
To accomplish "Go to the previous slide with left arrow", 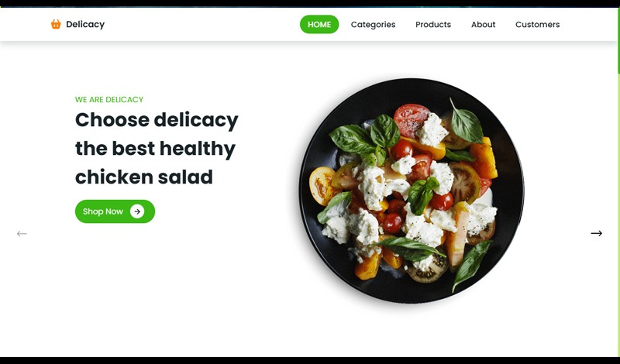I will click(x=22, y=234).
